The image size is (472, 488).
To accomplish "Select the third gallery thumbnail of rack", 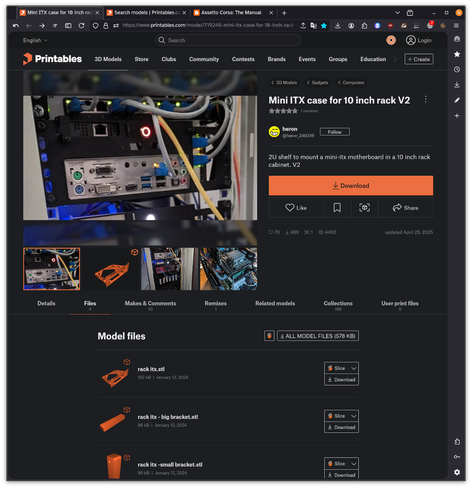I will [x=169, y=269].
